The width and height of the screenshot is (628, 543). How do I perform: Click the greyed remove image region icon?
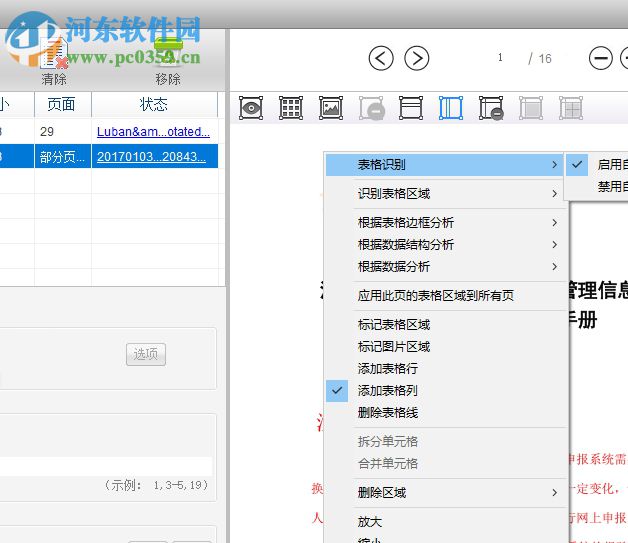371,108
